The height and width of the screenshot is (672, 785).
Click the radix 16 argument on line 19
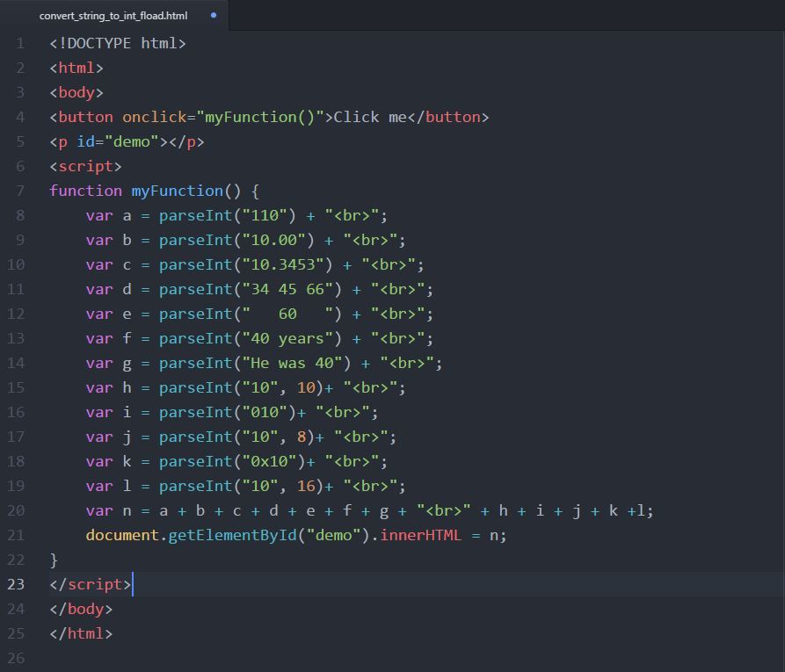click(307, 486)
